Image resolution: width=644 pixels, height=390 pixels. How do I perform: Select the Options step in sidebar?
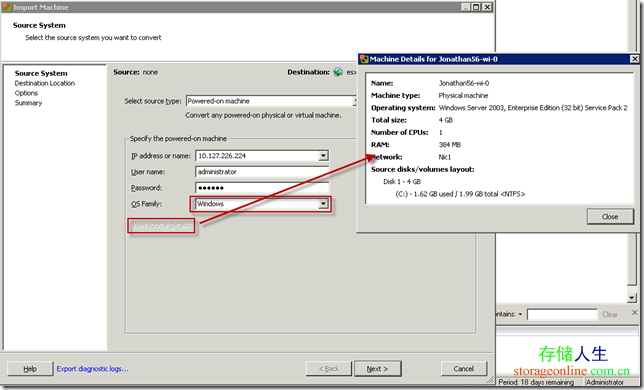click(26, 93)
